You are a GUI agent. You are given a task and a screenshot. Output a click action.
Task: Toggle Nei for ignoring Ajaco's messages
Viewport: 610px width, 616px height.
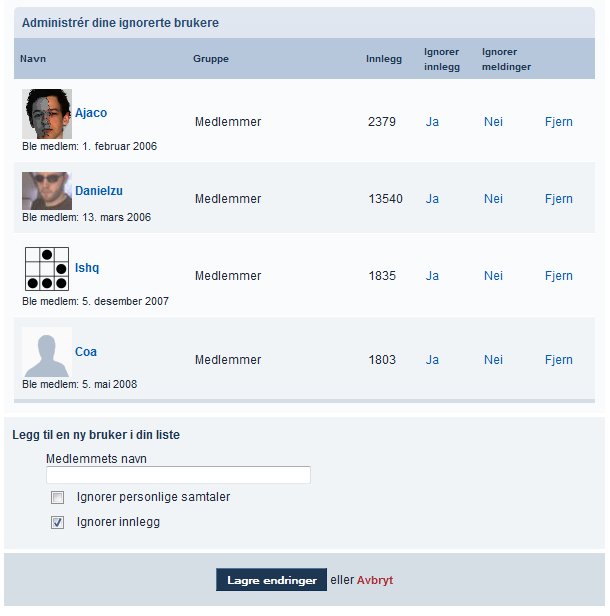493,122
